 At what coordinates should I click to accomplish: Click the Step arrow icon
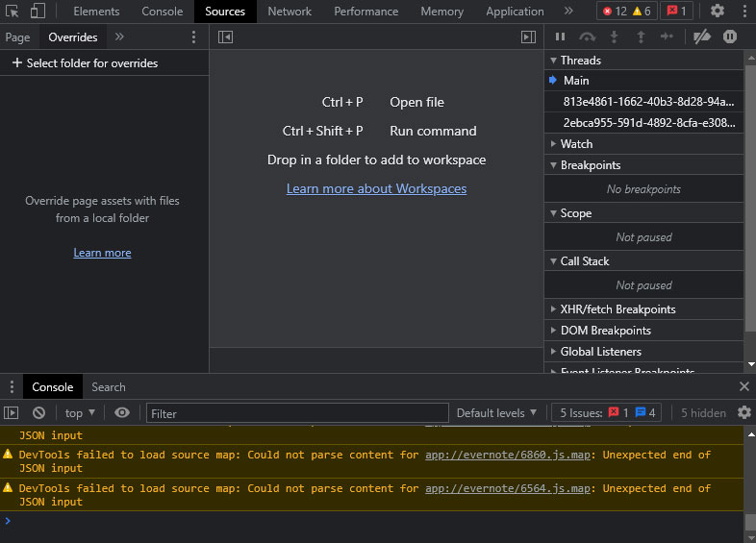[x=667, y=37]
